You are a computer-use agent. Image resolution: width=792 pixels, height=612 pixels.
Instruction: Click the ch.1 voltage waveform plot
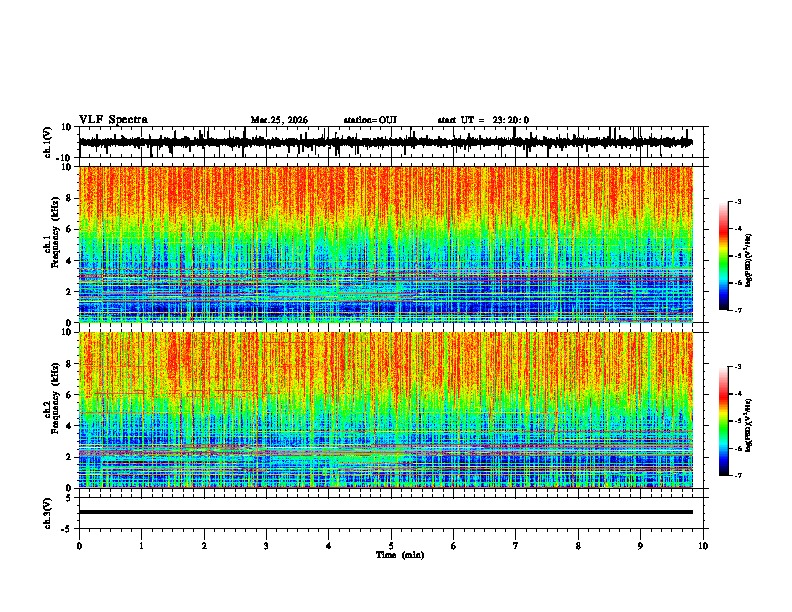[x=391, y=142]
